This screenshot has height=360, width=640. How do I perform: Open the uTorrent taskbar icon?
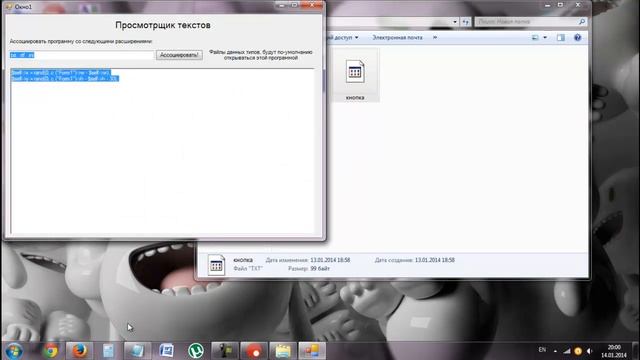tap(196, 351)
